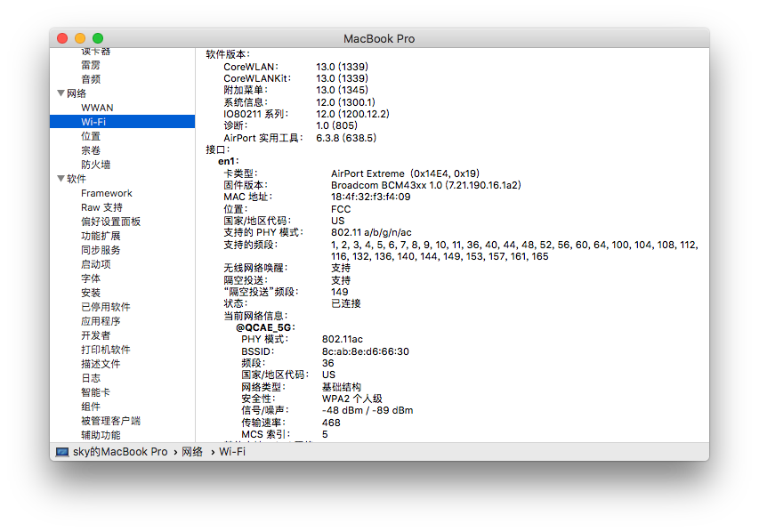Click 网络 in the path bar
The height and width of the screenshot is (532, 759).
click(x=192, y=452)
